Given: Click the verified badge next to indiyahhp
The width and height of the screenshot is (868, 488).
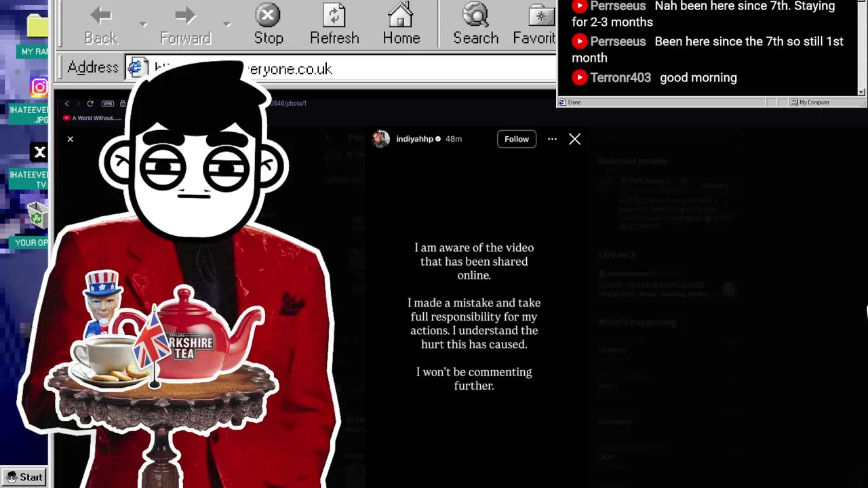Looking at the screenshot, I should click(x=438, y=139).
